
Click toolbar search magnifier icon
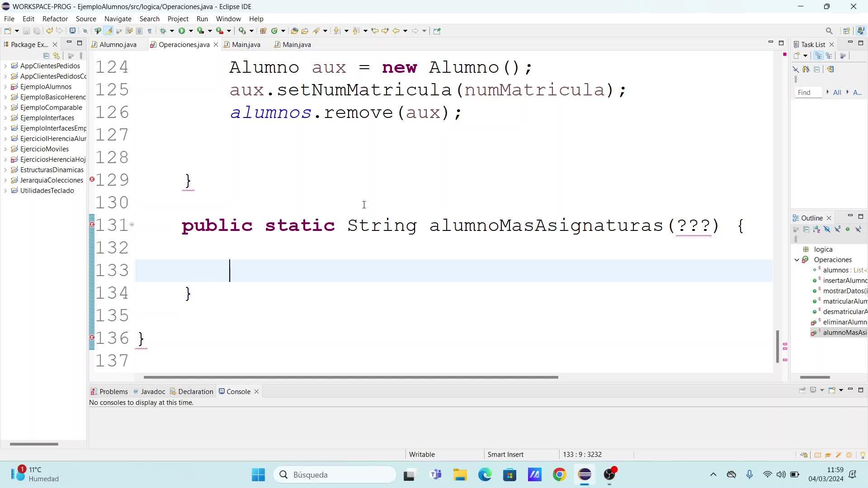click(829, 31)
